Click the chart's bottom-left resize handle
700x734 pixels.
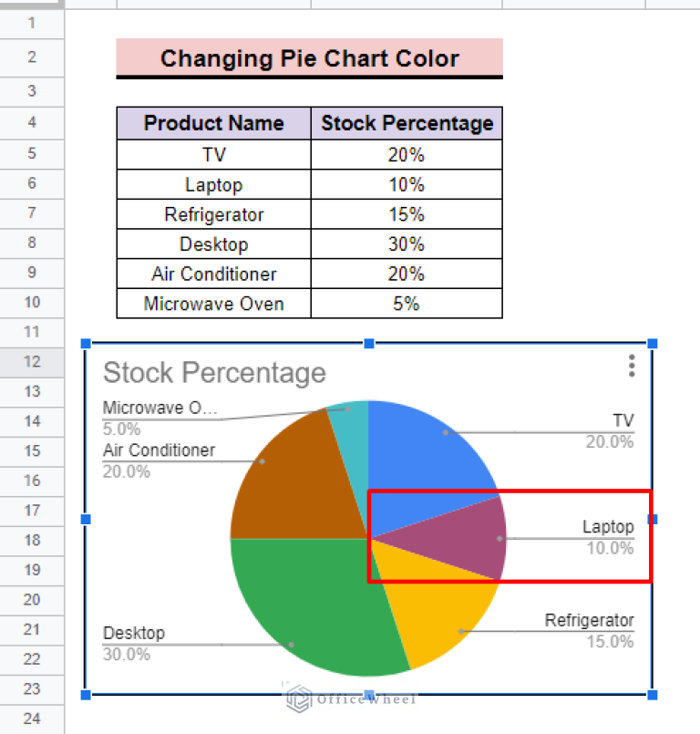pos(87,695)
